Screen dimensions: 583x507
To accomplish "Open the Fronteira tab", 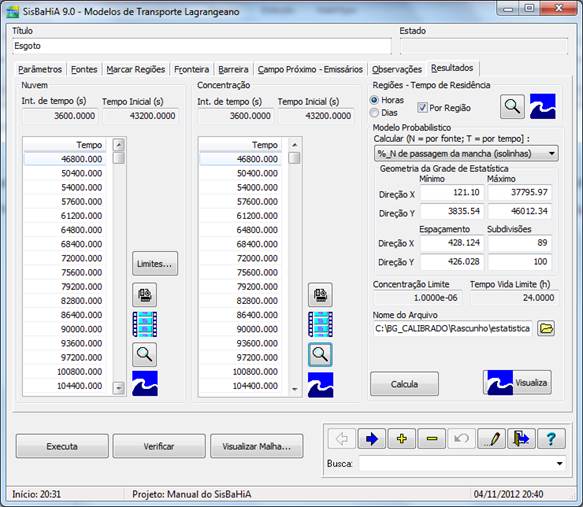I will (x=191, y=70).
